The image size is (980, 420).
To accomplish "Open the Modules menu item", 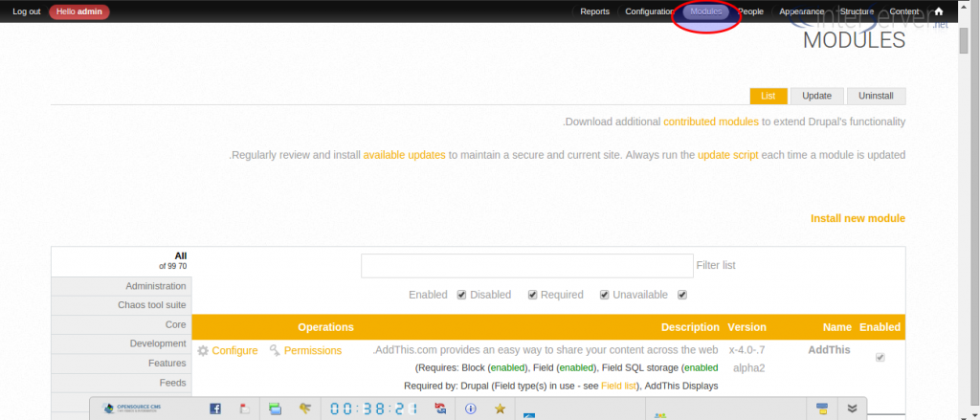I will pyautogui.click(x=705, y=11).
